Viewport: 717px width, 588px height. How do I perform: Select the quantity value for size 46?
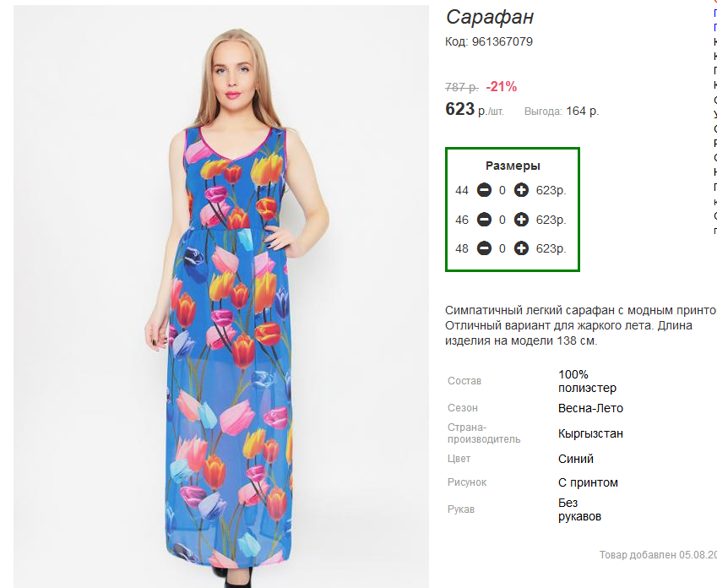[x=502, y=220]
